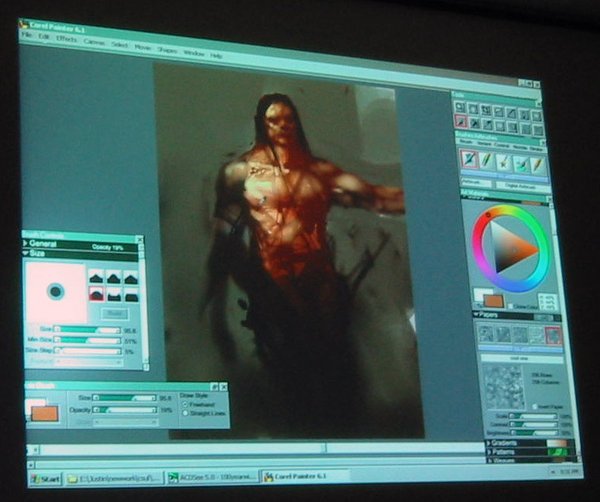Open the Shapes menu
The image size is (600, 502).
[x=167, y=50]
